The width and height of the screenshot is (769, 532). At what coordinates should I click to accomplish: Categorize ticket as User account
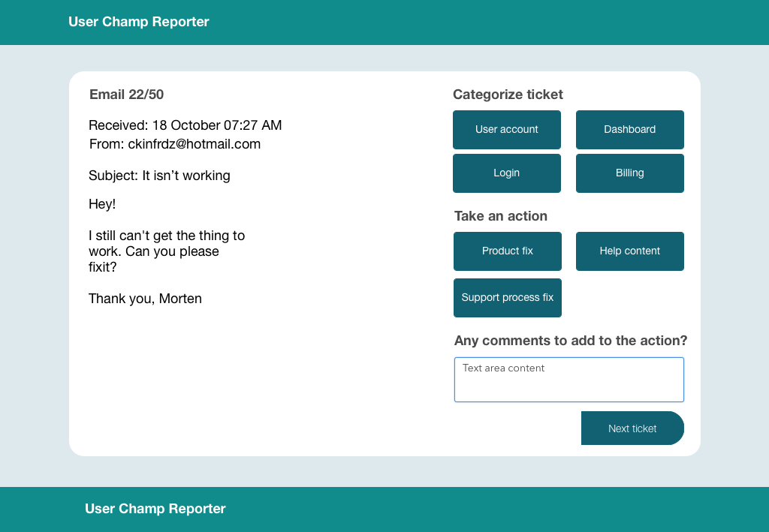tap(507, 129)
